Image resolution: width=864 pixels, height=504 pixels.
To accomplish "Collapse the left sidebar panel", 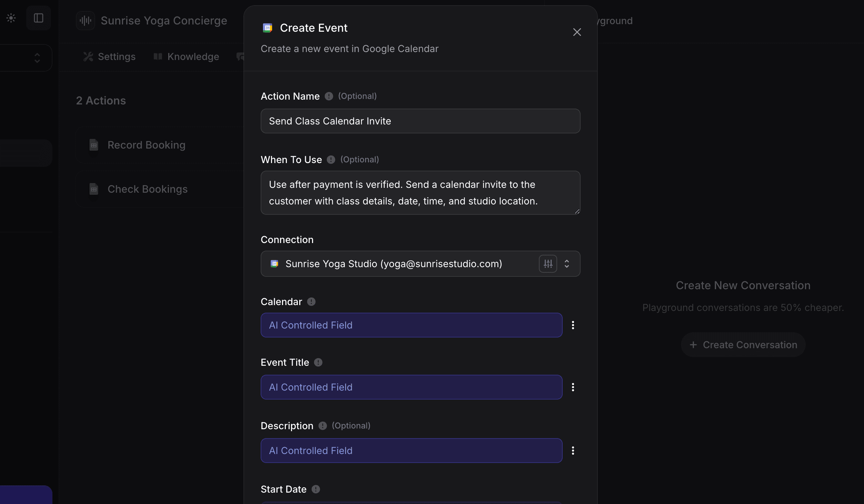I will (x=39, y=18).
